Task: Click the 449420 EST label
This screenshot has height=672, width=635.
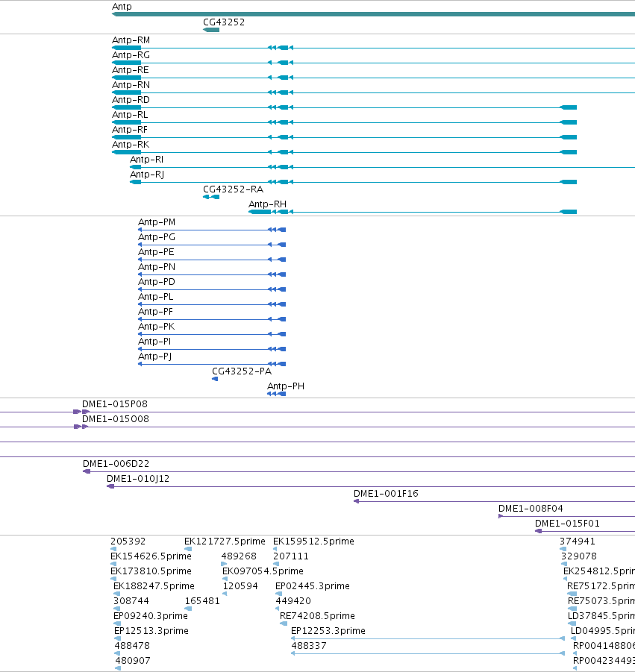Action: 293,601
